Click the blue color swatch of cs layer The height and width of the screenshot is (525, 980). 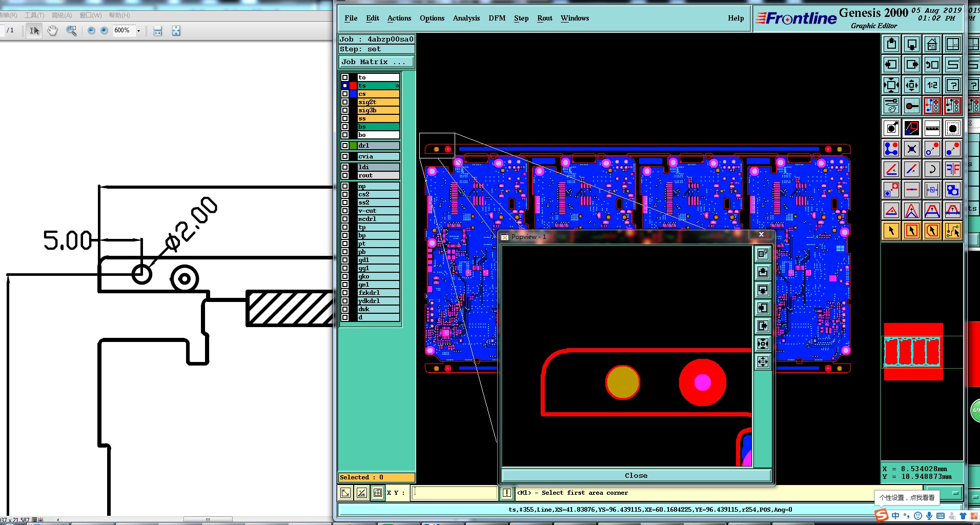(x=353, y=94)
